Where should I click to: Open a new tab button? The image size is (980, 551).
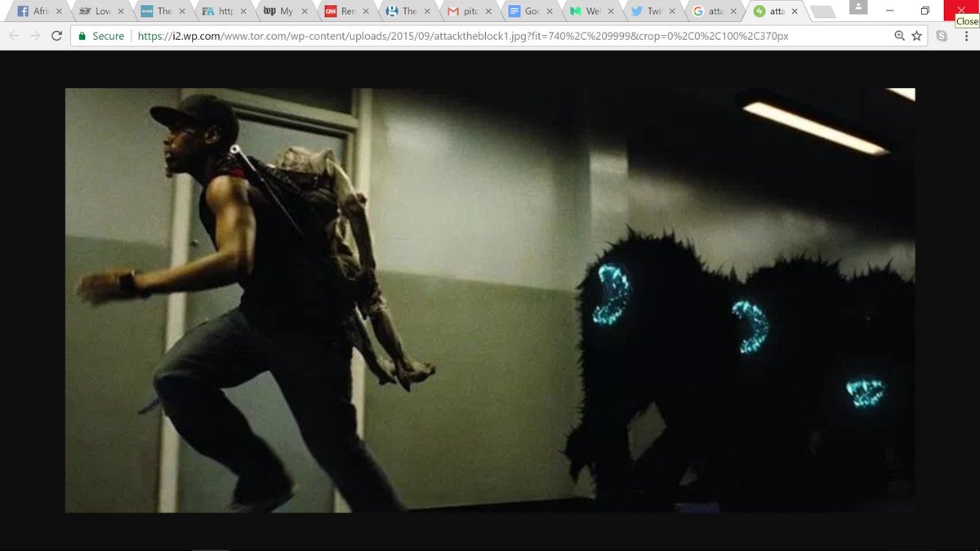point(823,11)
